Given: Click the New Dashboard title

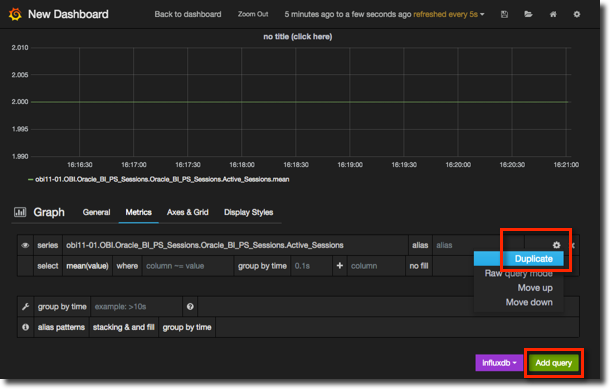Looking at the screenshot, I should coord(68,14).
